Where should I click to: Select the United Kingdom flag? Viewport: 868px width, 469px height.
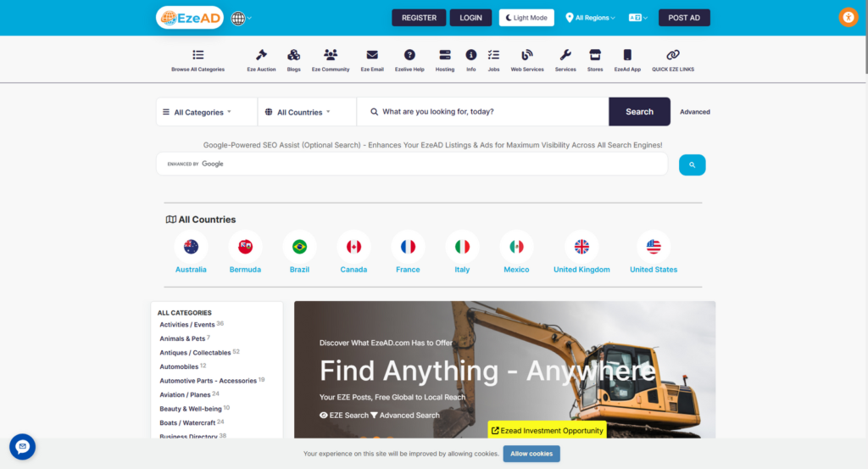(x=581, y=247)
